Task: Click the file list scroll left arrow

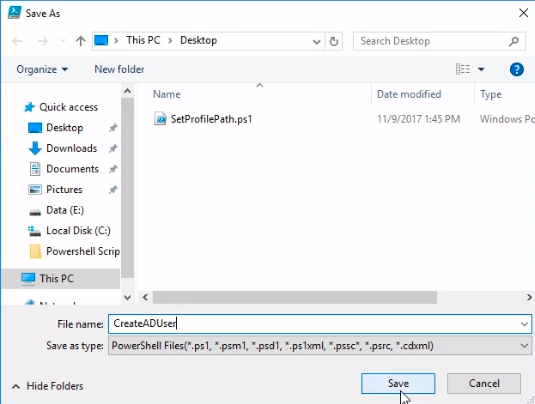Action: point(145,297)
